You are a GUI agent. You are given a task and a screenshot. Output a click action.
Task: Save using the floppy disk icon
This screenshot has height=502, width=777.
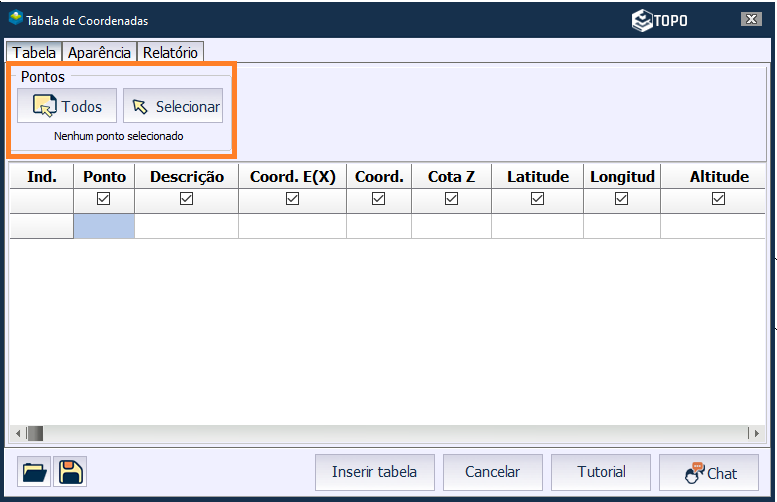pyautogui.click(x=69, y=473)
